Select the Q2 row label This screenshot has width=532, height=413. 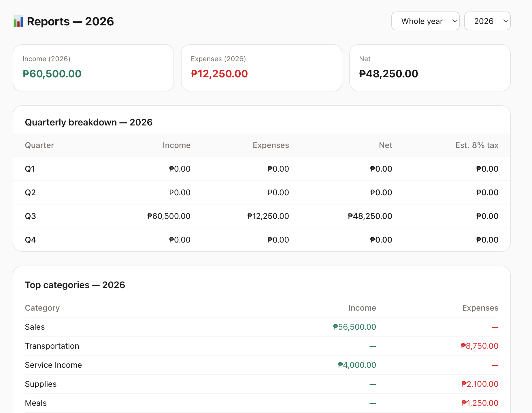click(31, 192)
